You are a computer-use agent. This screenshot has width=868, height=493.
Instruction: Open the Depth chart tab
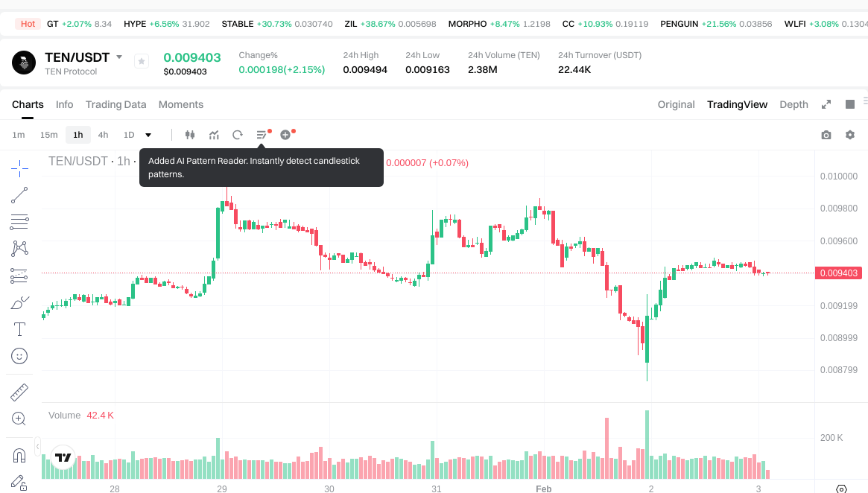tap(793, 104)
